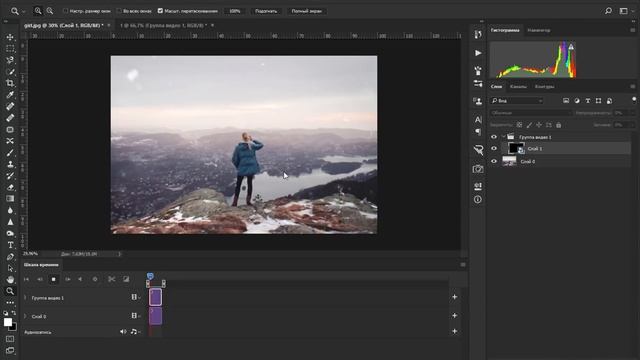The width and height of the screenshot is (640, 360).
Task: Select the Eraser tool
Action: (x=10, y=187)
